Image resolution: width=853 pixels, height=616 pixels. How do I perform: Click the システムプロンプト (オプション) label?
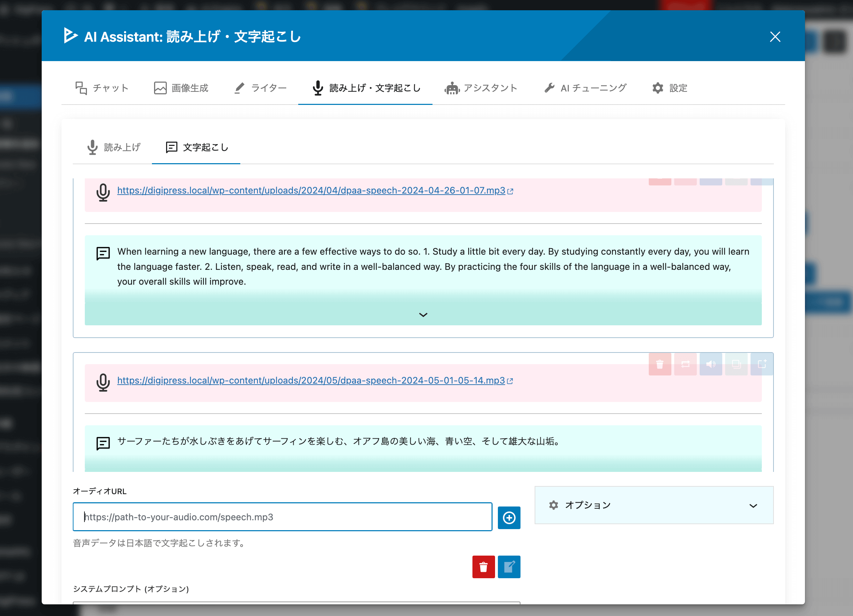131,588
